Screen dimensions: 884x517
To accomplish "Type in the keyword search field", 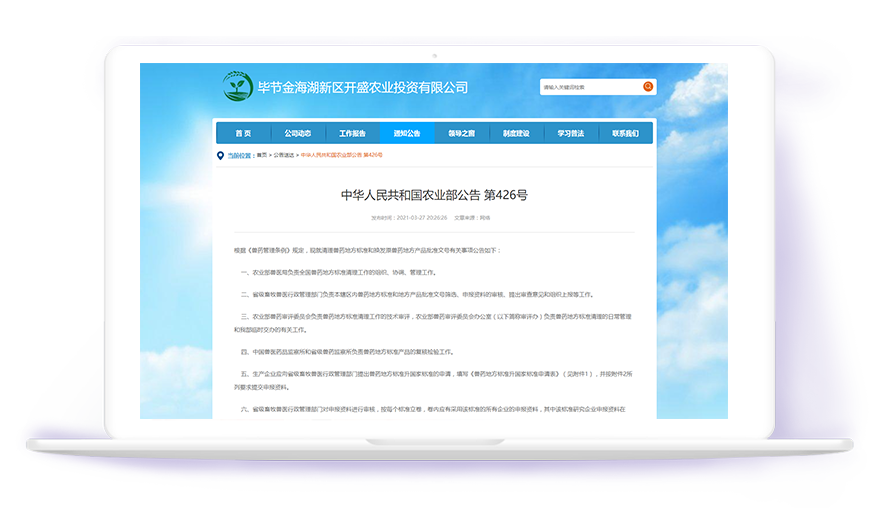I will pyautogui.click(x=590, y=87).
